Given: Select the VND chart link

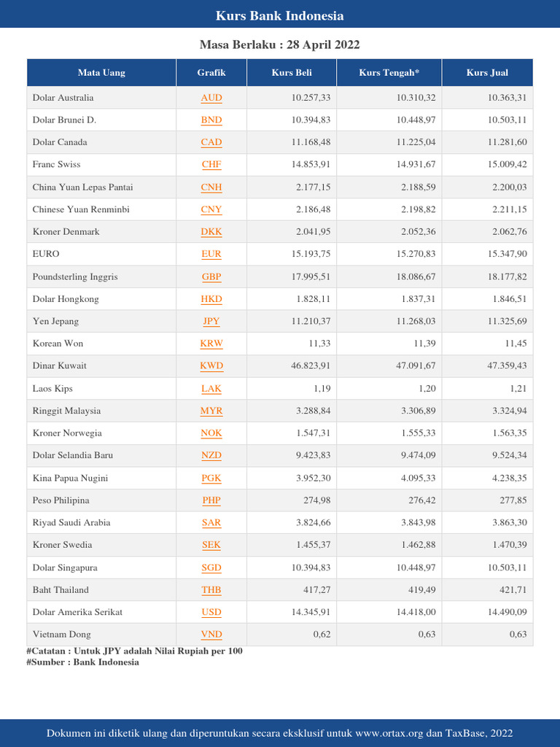Looking at the screenshot, I should tap(211, 635).
